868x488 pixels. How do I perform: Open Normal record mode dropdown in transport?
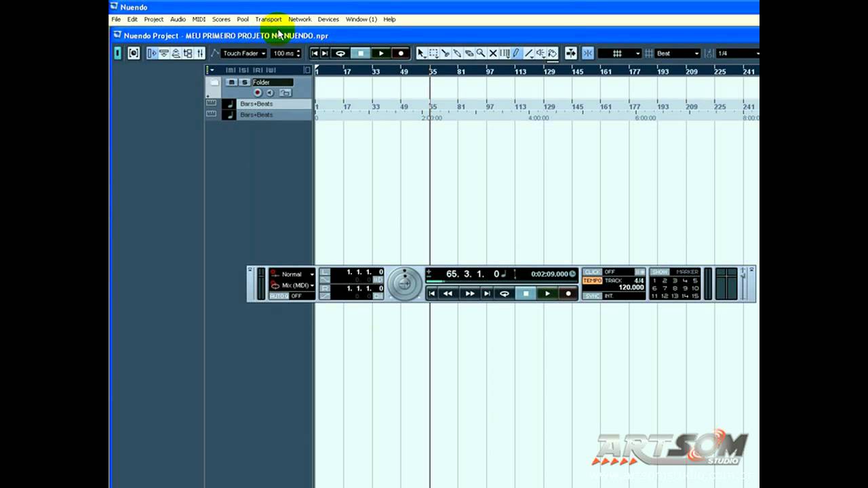(x=292, y=274)
